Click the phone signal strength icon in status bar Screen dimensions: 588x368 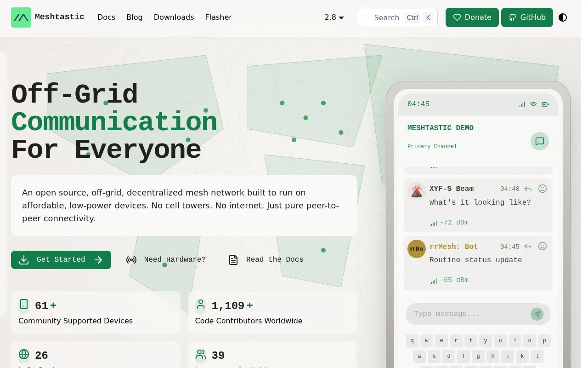(x=521, y=104)
